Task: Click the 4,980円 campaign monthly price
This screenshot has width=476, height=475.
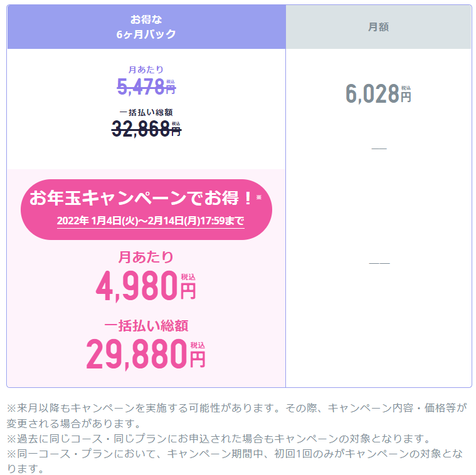Action: coord(145,286)
